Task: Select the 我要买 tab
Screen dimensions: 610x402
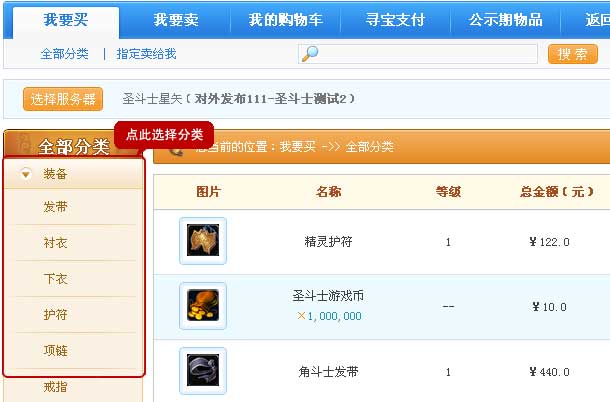Action: (66, 20)
